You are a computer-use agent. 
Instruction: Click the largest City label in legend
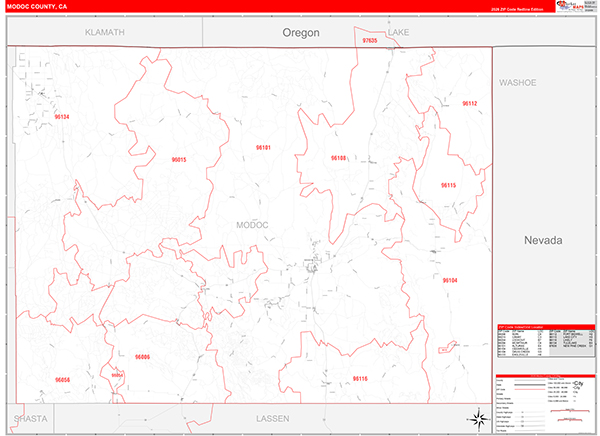point(578,383)
